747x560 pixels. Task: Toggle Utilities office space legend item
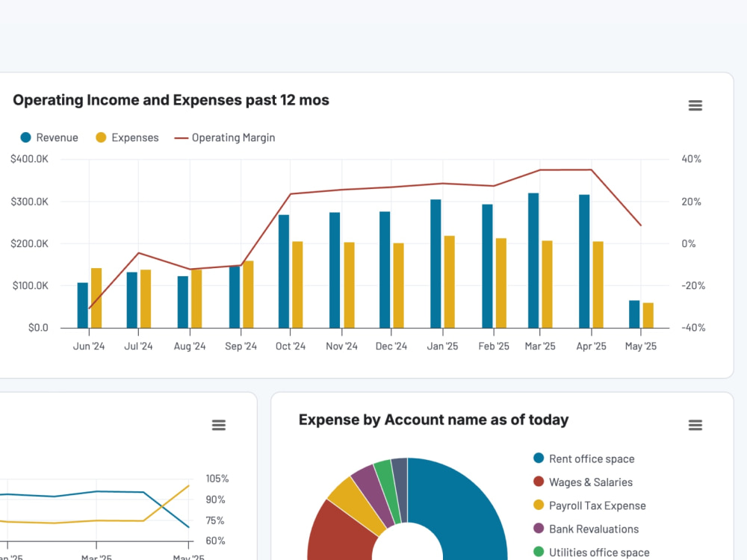coord(591,552)
